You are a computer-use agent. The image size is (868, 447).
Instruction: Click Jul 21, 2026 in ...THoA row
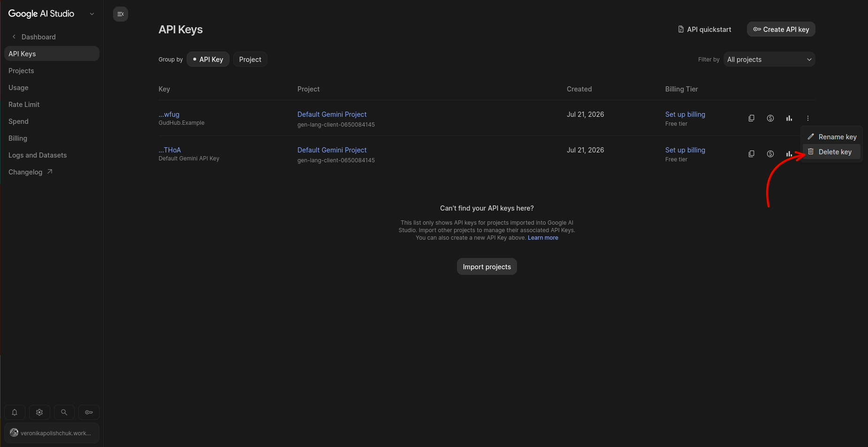[585, 150]
